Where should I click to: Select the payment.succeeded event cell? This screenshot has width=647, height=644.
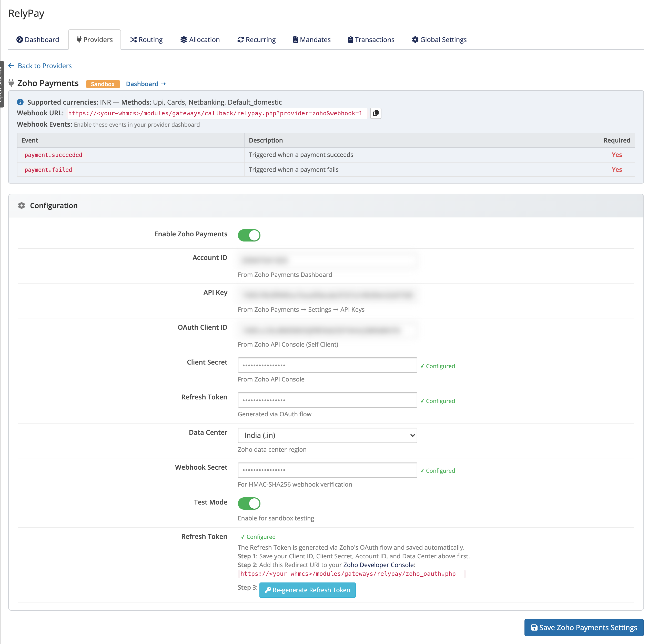pyautogui.click(x=131, y=155)
